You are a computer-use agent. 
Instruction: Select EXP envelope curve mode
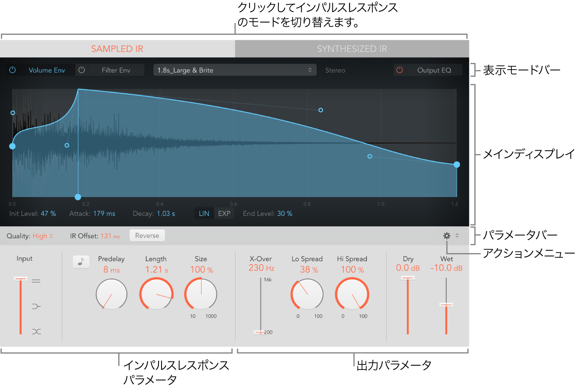tap(224, 213)
